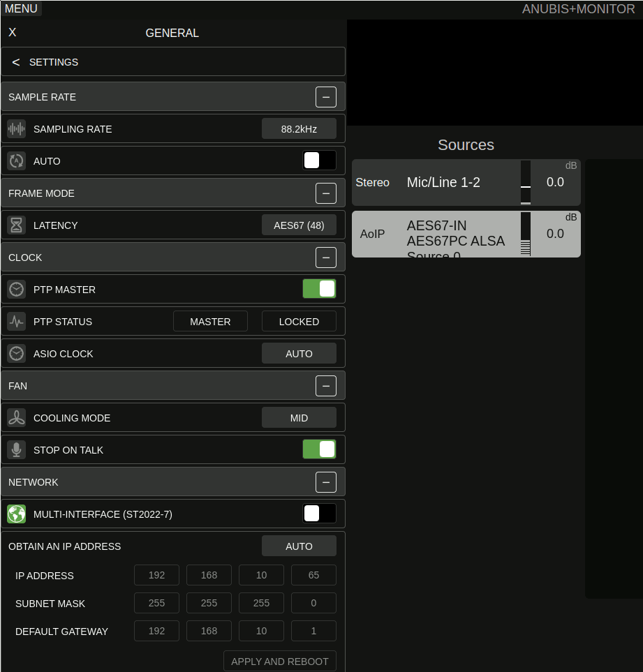
Task: Click the PTP Master clock icon
Action: coord(16,290)
